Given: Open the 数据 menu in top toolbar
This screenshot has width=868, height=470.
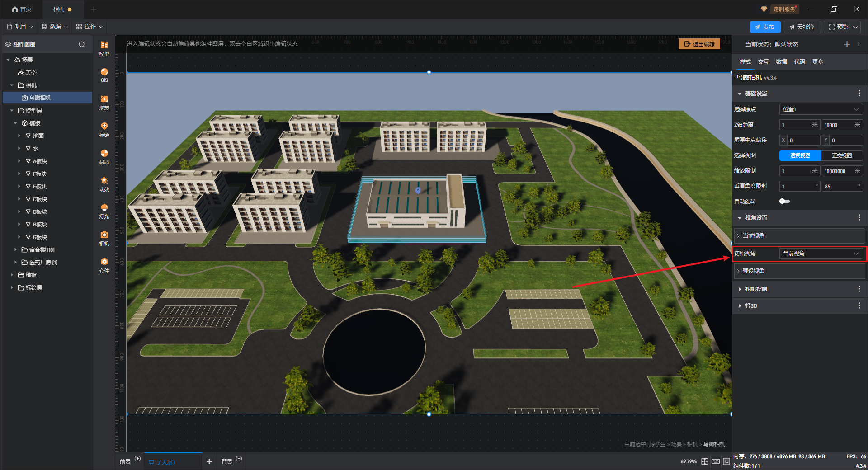Looking at the screenshot, I should (x=55, y=27).
